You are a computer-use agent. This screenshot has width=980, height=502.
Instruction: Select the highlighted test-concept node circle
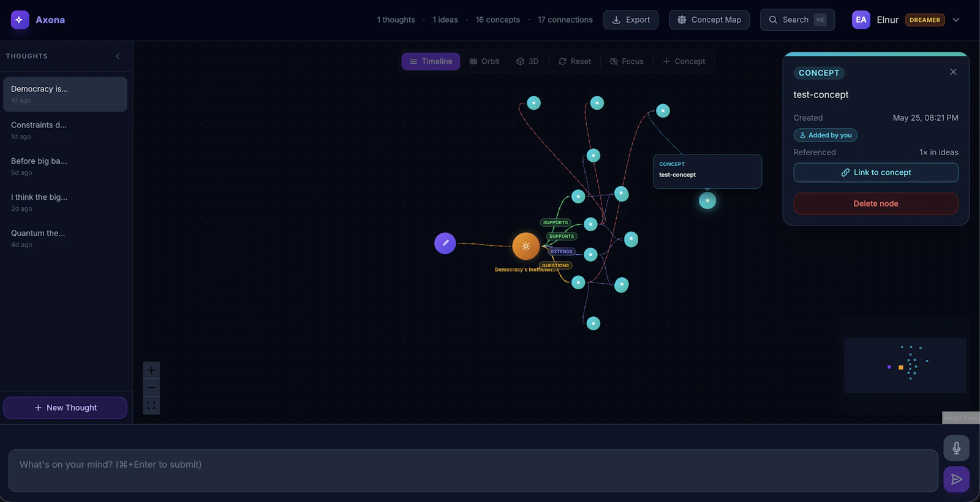coord(707,200)
